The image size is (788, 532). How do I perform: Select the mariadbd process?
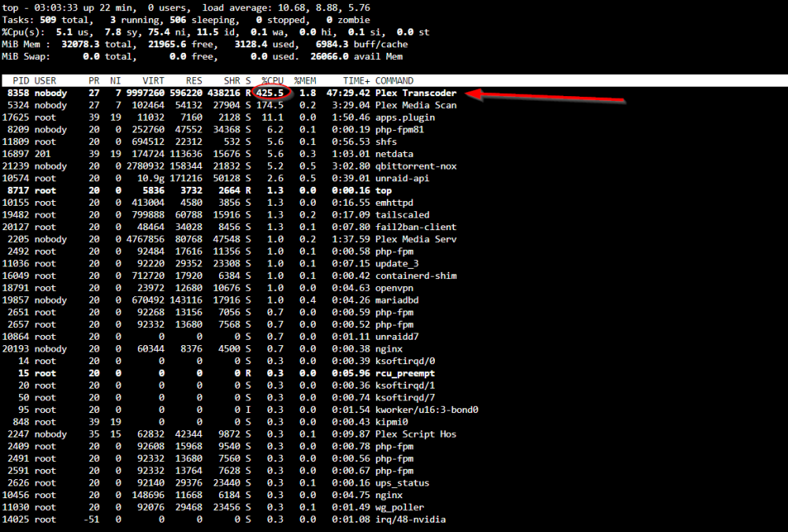pyautogui.click(x=397, y=299)
